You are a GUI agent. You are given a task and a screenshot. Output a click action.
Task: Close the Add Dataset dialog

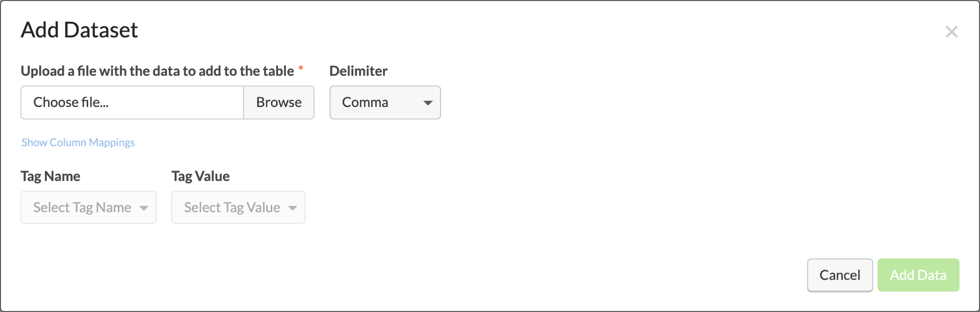click(x=951, y=32)
